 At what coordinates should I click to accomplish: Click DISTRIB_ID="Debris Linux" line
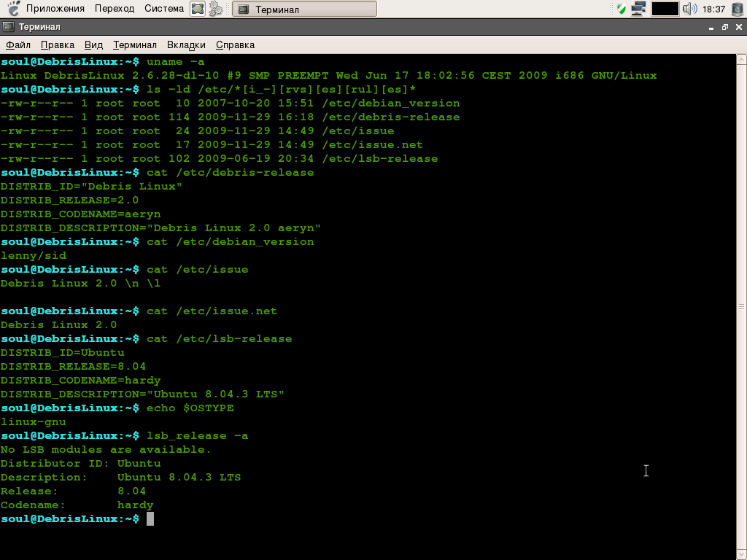[91, 186]
